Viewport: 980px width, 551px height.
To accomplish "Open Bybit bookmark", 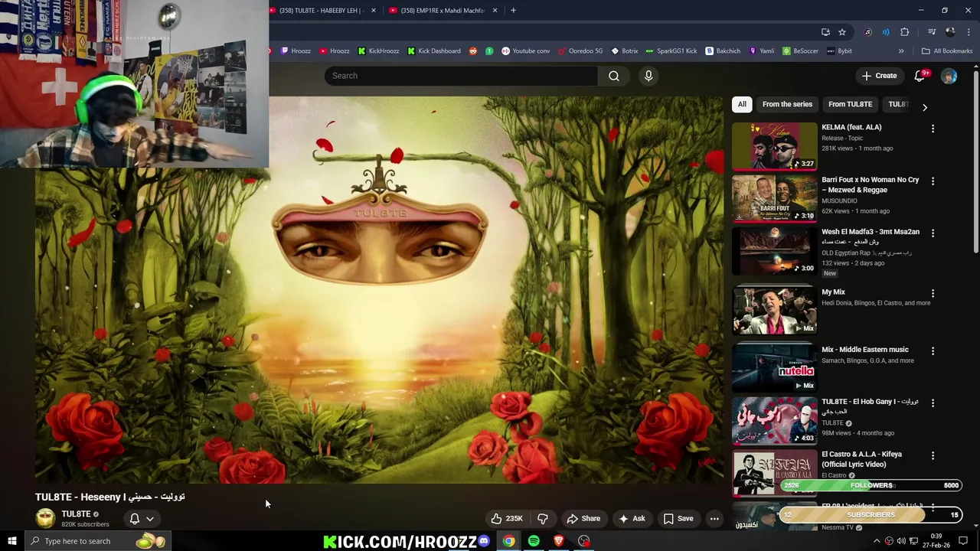I will point(838,51).
